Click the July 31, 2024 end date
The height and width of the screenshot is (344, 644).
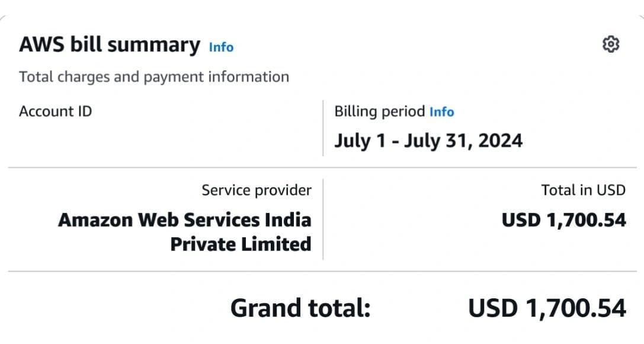pos(463,141)
